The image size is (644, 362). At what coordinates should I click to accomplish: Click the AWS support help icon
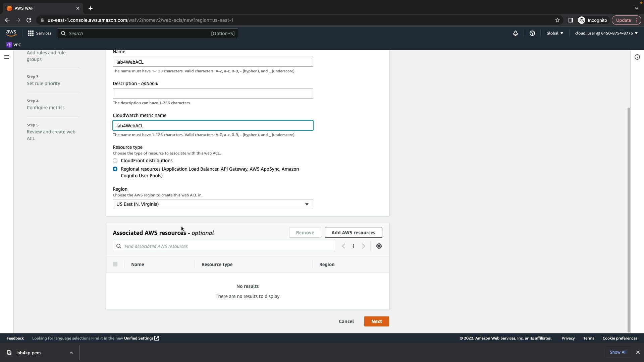532,33
